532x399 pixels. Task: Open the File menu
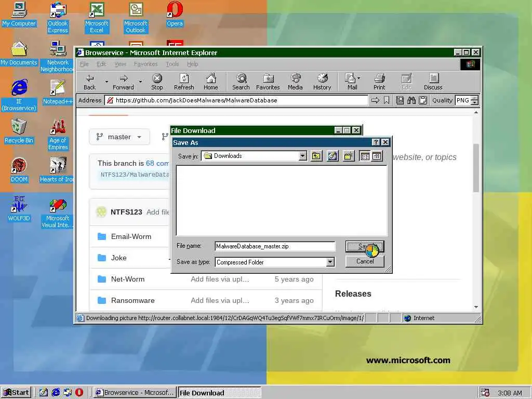tap(84, 64)
